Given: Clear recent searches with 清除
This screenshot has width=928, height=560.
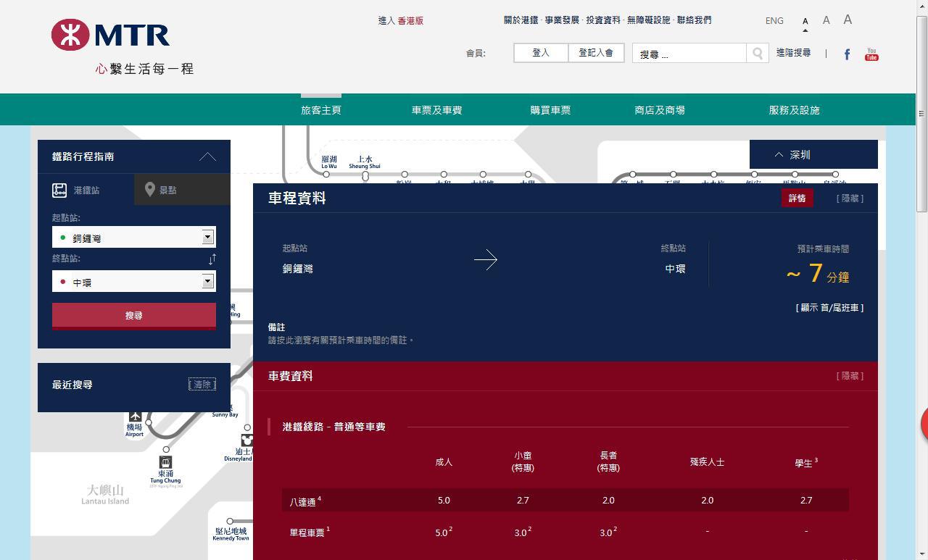Looking at the screenshot, I should click(x=202, y=385).
